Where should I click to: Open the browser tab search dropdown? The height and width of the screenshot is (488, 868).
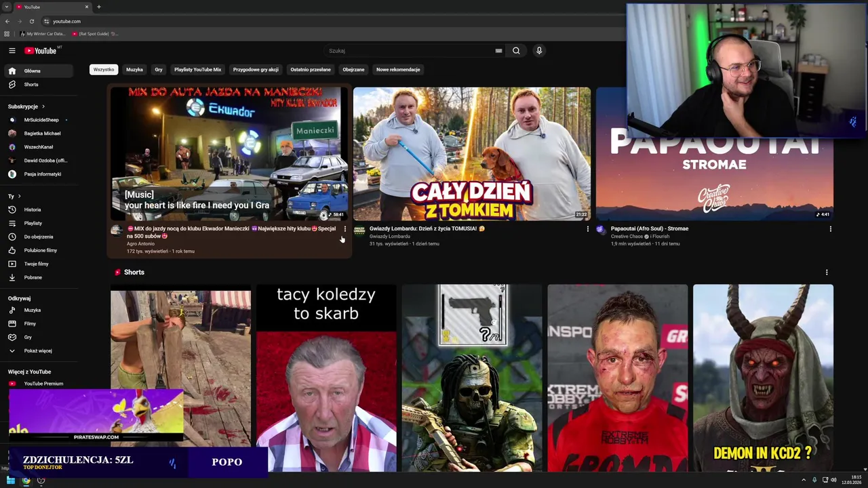[x=6, y=7]
